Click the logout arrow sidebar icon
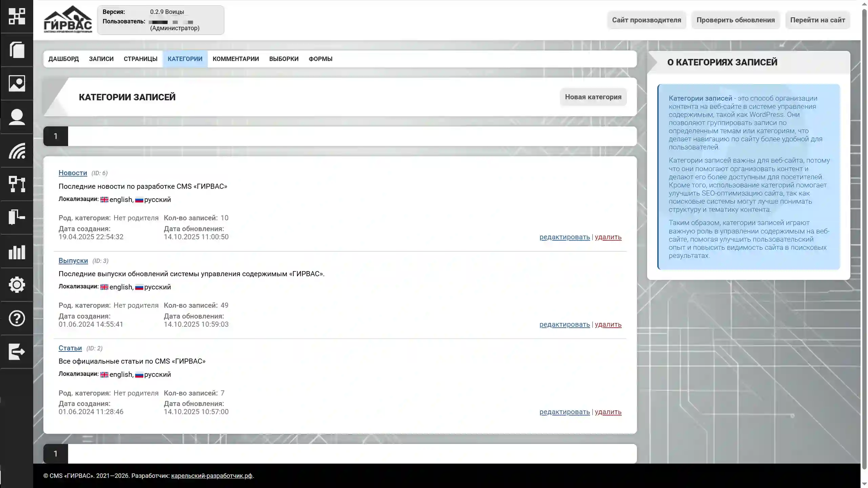Screen dimensions: 868x488 [x=17, y=351]
